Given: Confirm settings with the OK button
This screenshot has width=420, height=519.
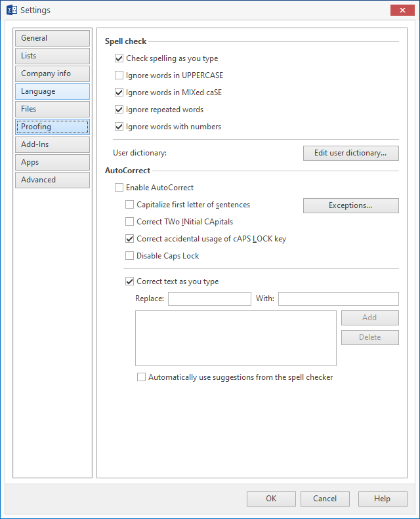Looking at the screenshot, I should pos(271,499).
